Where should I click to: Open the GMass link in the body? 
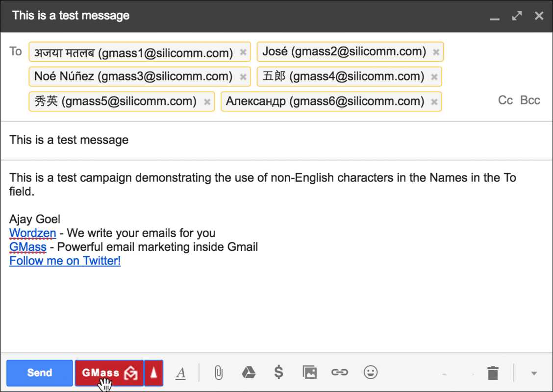tap(27, 246)
